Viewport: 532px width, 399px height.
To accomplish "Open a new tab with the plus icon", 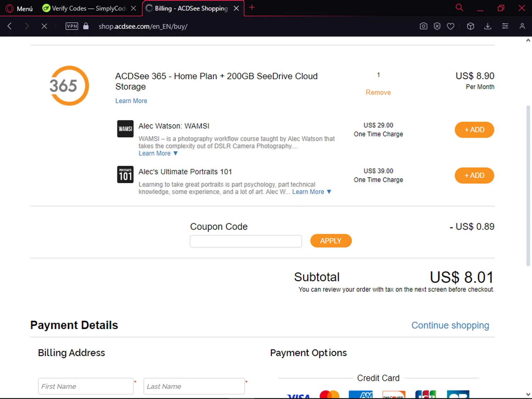I will pos(252,7).
